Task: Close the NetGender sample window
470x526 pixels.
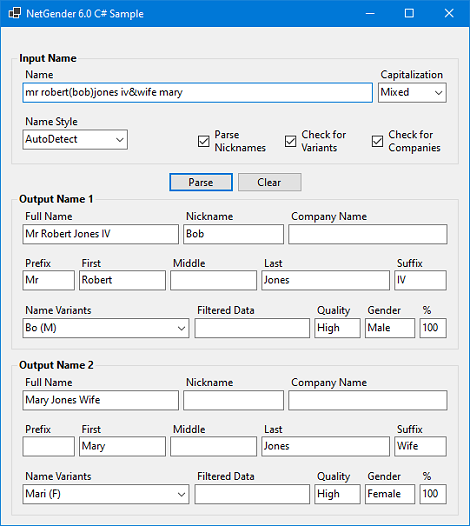Action: (x=449, y=13)
